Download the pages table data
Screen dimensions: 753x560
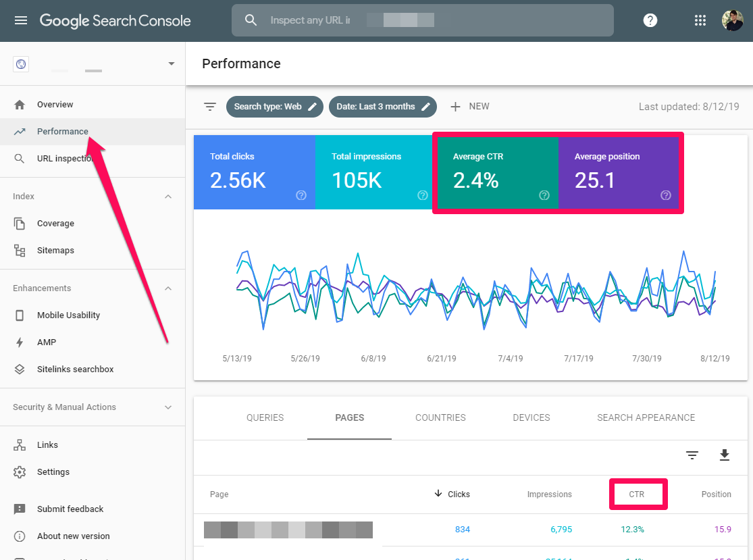click(724, 455)
